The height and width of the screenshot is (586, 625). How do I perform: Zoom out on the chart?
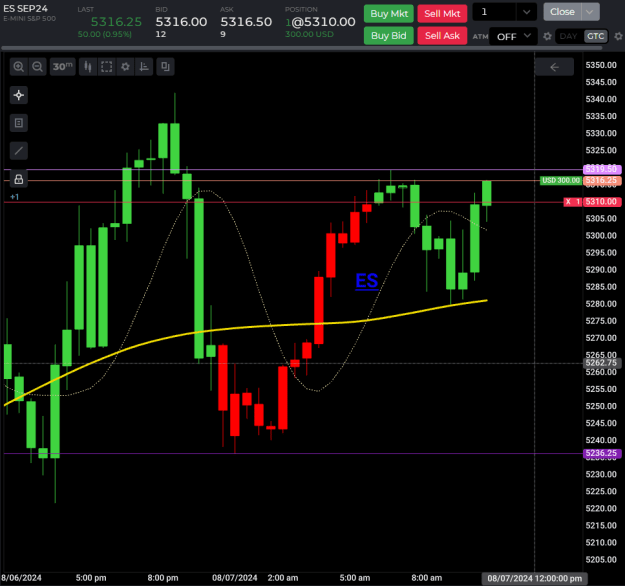point(37,67)
